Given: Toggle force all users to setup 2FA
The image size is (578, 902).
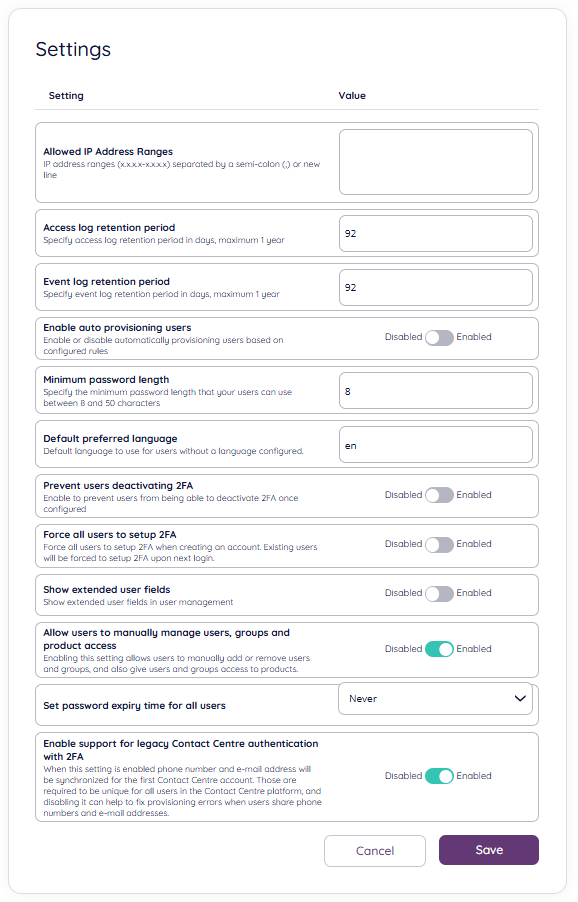Looking at the screenshot, I should pos(440,544).
